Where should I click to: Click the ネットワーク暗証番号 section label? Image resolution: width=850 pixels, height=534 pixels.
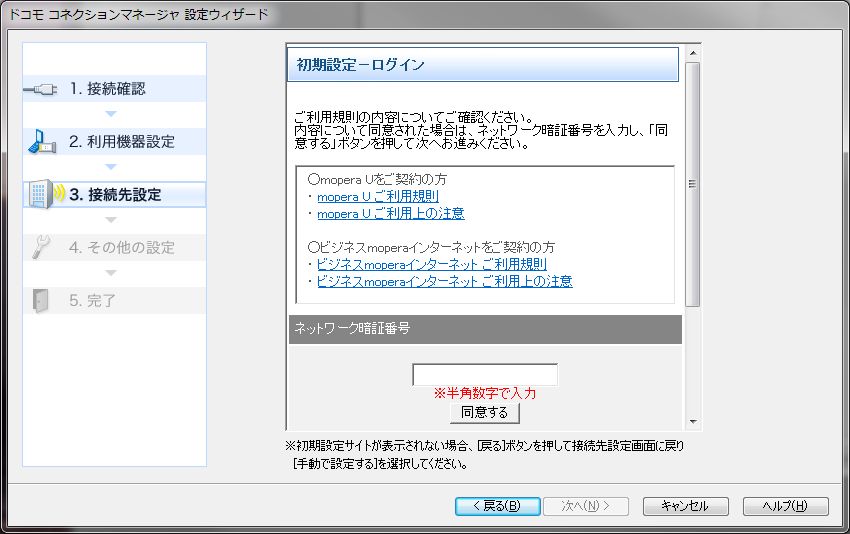352,328
